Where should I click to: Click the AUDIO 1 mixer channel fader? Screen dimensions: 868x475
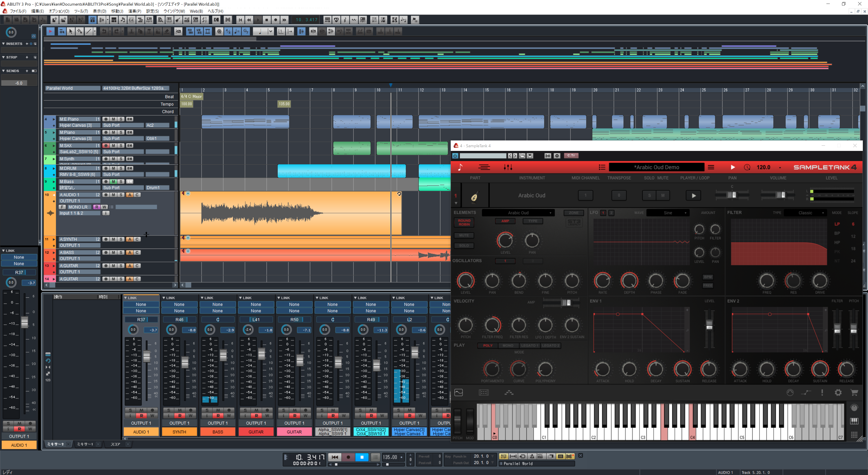click(x=146, y=356)
